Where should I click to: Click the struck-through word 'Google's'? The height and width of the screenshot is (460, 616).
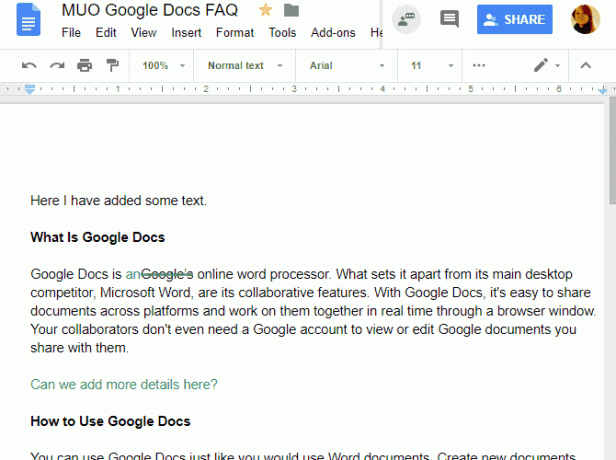pos(167,274)
